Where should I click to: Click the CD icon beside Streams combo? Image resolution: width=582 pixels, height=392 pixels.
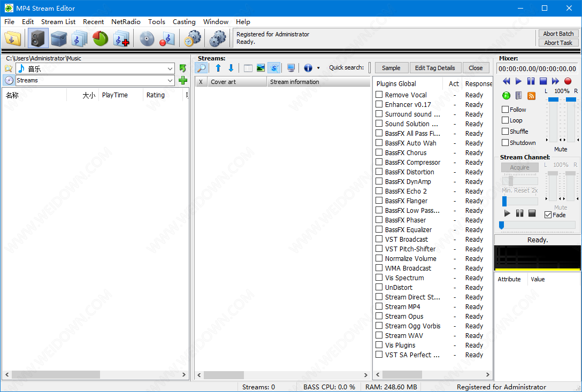9,80
